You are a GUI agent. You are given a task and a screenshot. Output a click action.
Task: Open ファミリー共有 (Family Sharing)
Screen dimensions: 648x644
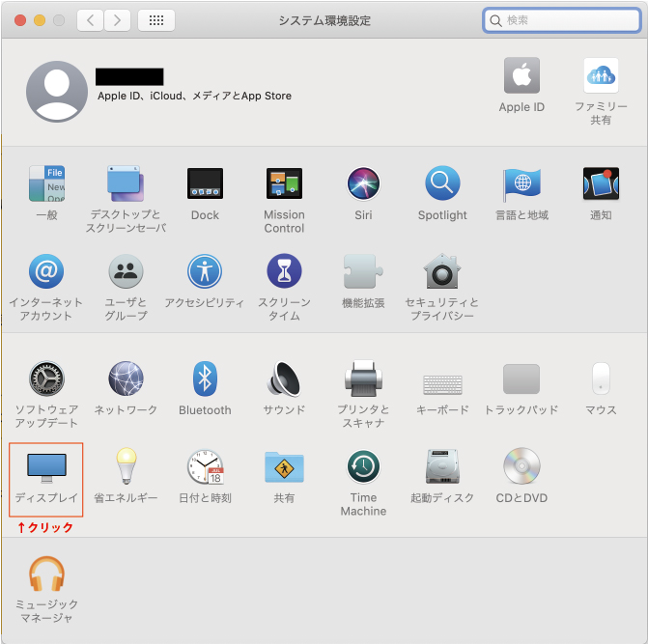[601, 75]
